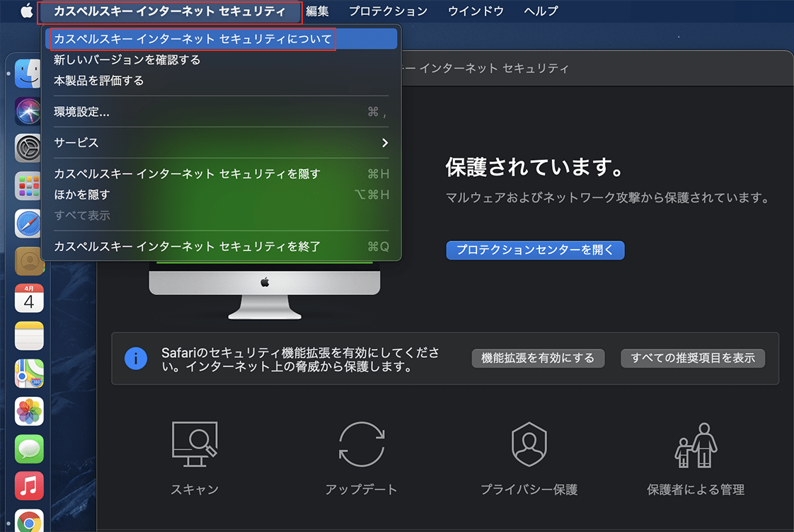Open System Preferences from the Dock
This screenshot has height=532, width=794.
click(28, 149)
